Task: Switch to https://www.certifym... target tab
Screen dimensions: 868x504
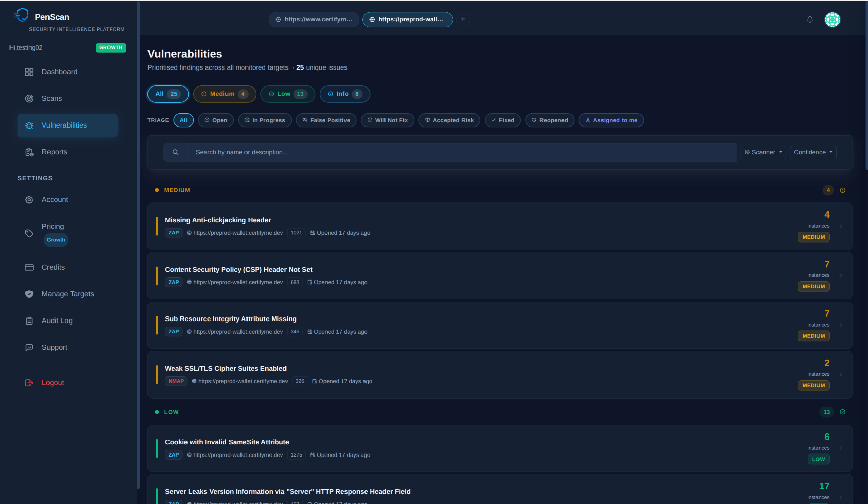Action: [314, 20]
